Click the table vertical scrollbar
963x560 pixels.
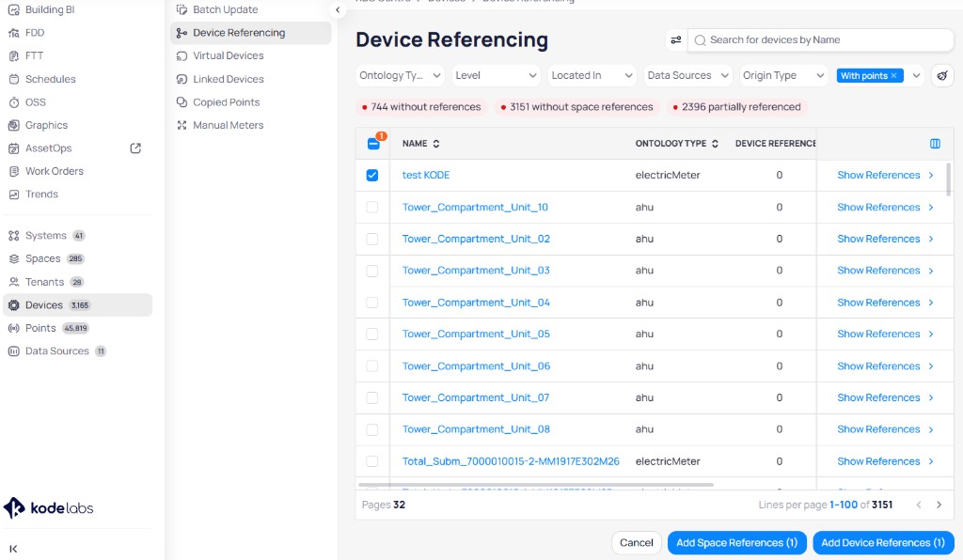tap(948, 179)
